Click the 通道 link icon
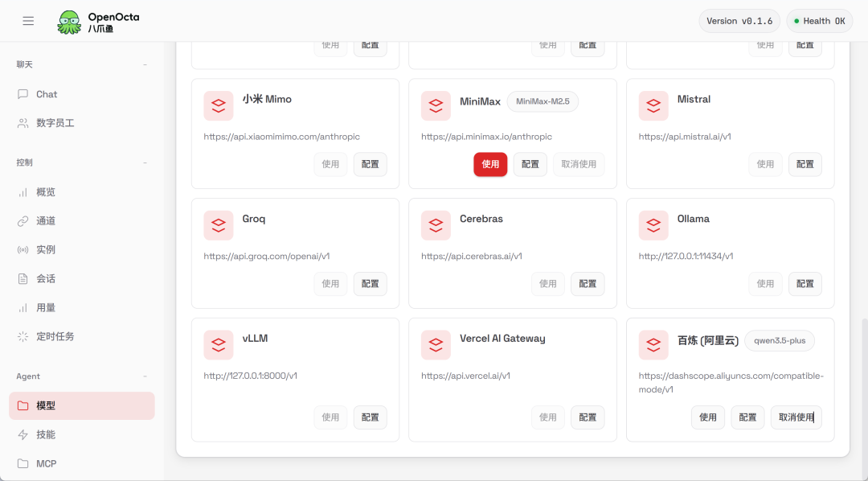This screenshot has height=481, width=868. [23, 221]
